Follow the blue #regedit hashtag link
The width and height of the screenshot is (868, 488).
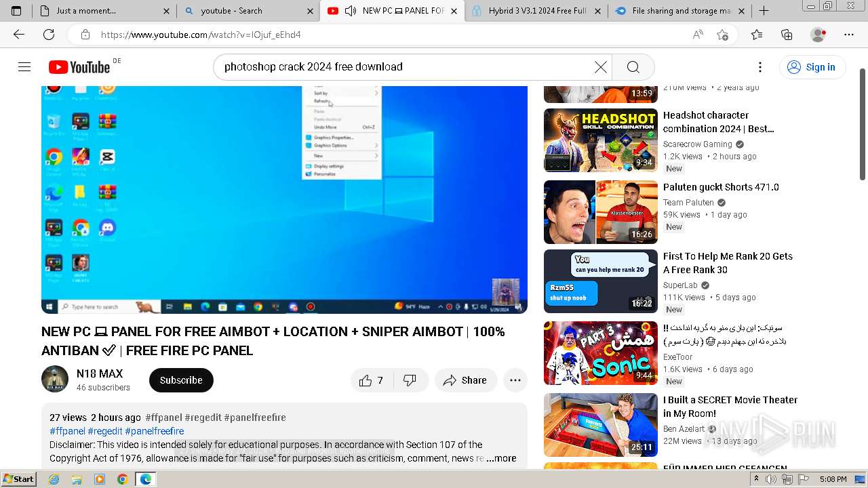(x=105, y=431)
